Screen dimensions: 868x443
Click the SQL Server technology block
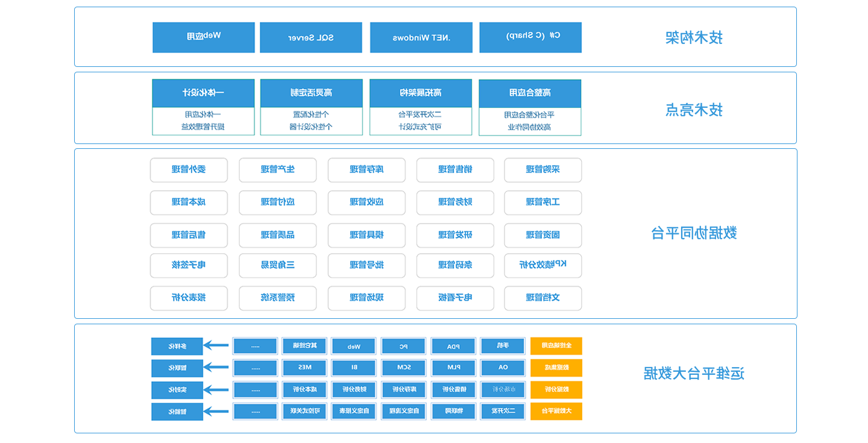[311, 37]
